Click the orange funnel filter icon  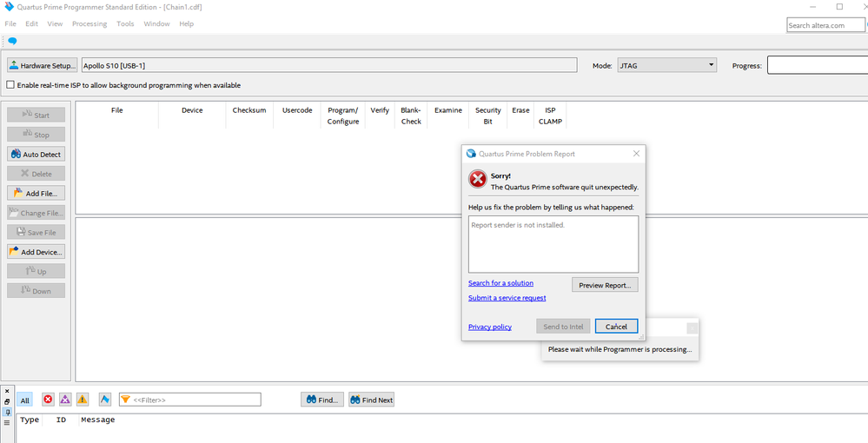(126, 400)
